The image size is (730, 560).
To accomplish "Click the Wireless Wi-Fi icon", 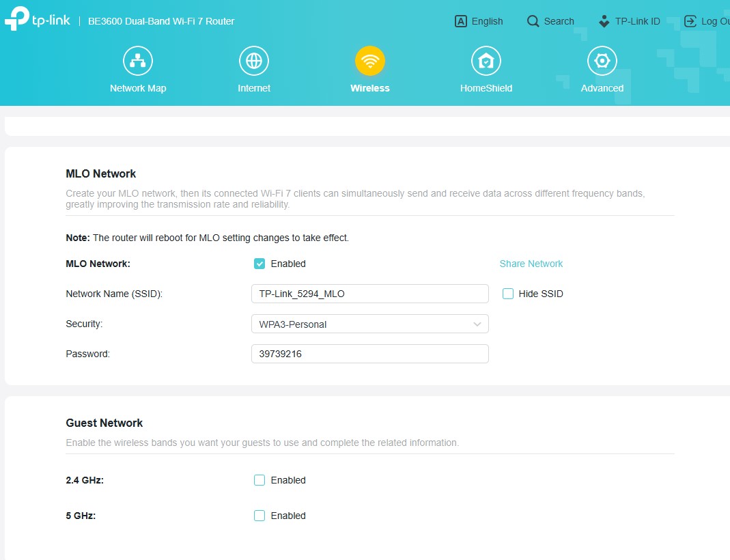I will click(x=370, y=61).
